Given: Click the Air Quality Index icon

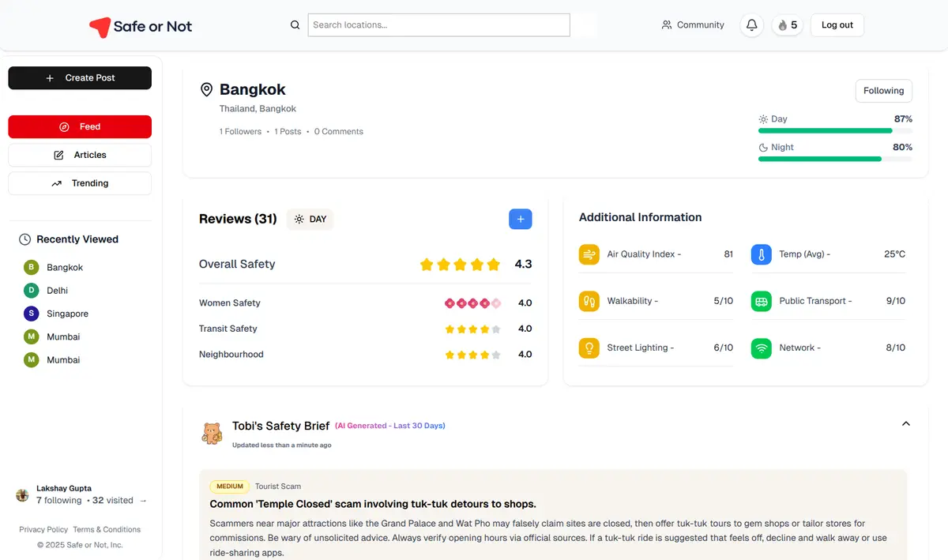Looking at the screenshot, I should click(x=589, y=254).
